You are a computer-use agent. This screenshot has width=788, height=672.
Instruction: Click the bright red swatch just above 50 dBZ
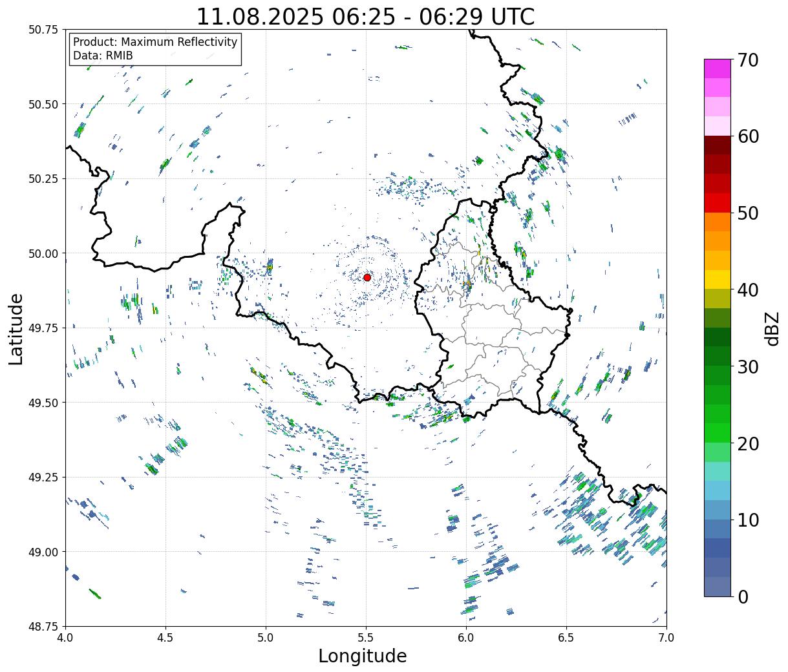point(718,203)
